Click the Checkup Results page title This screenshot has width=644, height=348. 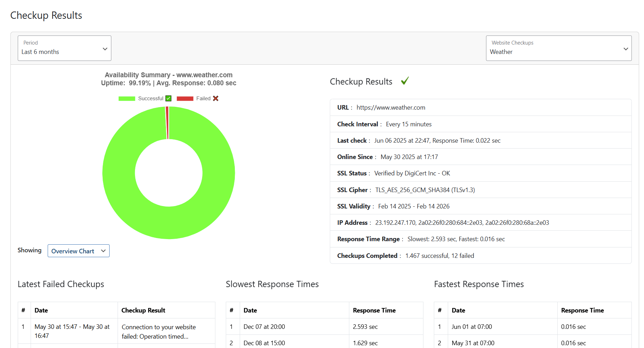46,15
